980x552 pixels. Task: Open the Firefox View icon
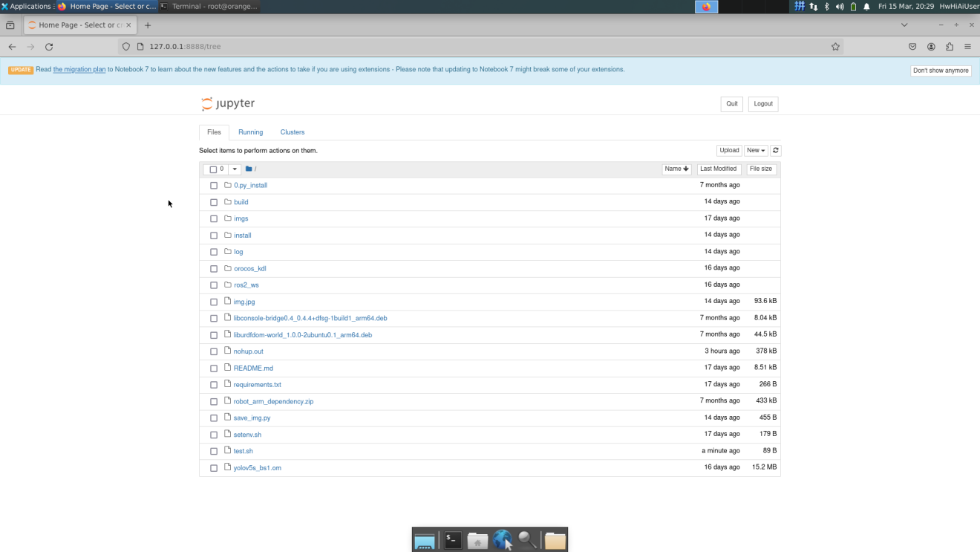[x=10, y=25]
